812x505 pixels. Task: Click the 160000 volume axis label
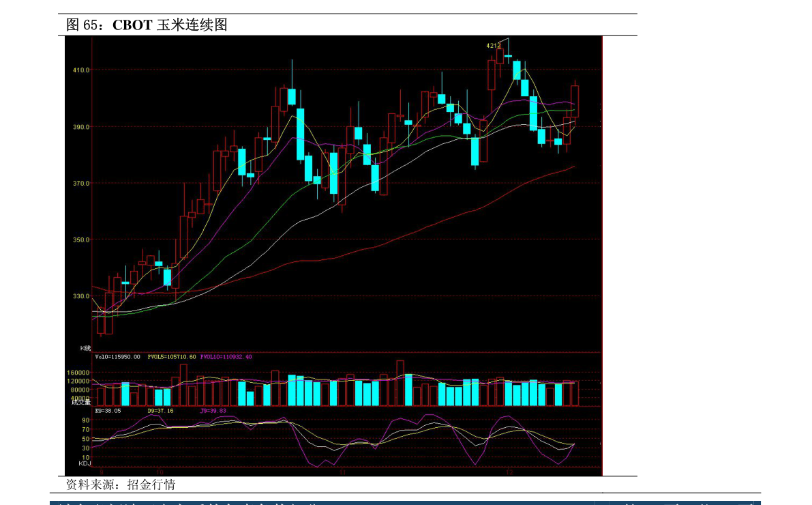click(x=78, y=373)
